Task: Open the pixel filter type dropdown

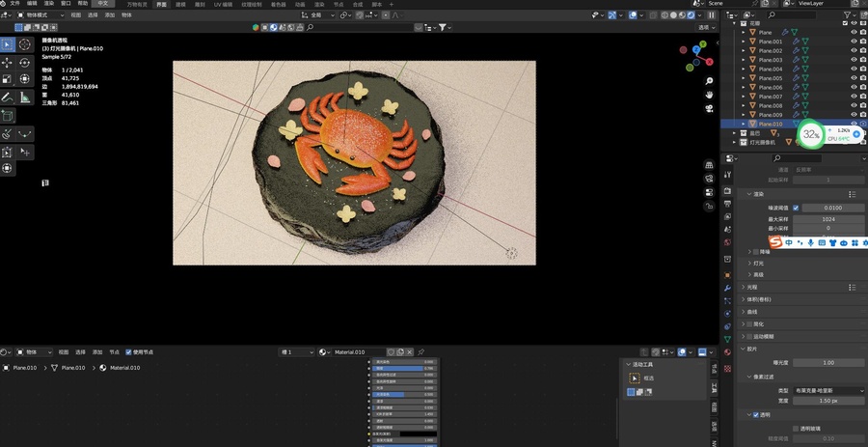Action: click(x=828, y=390)
